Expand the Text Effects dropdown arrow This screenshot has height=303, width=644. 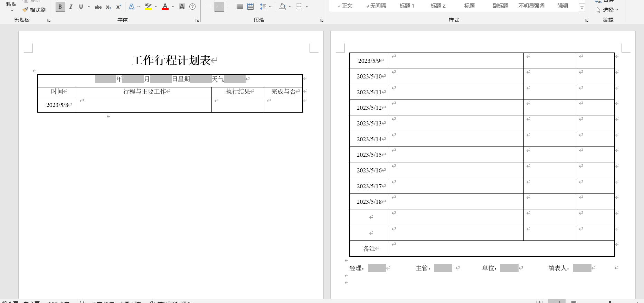tap(139, 7)
